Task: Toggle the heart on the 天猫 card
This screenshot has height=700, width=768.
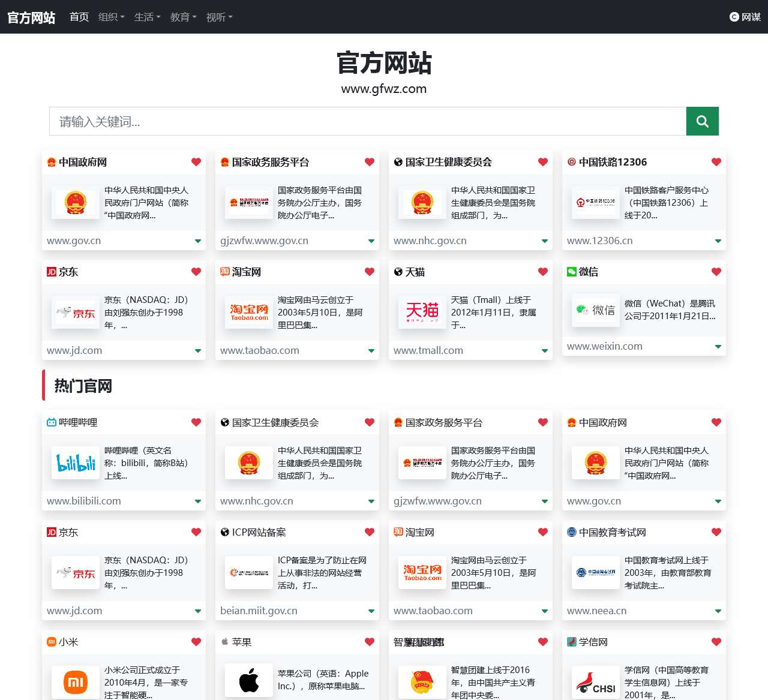Action: [x=543, y=272]
